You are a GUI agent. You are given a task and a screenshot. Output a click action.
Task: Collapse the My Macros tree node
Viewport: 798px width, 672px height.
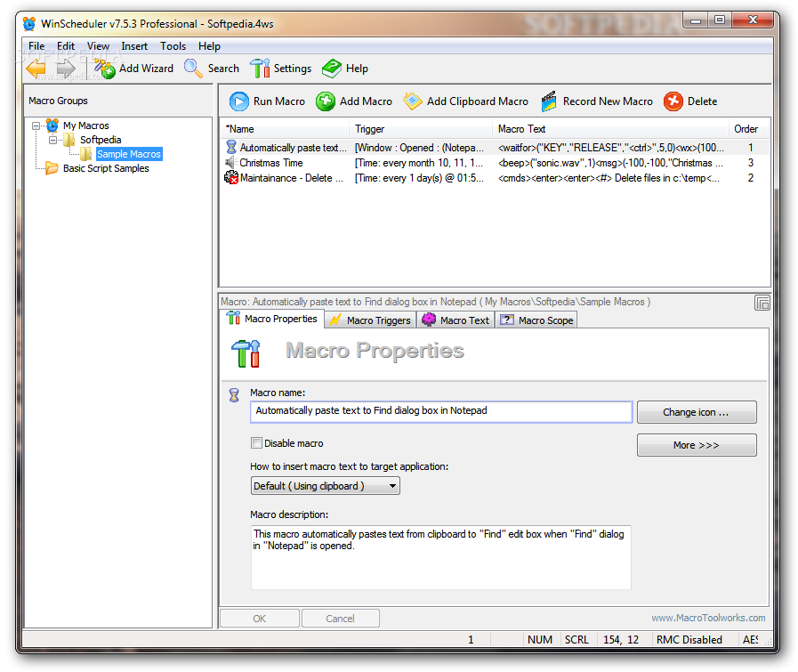(x=36, y=125)
